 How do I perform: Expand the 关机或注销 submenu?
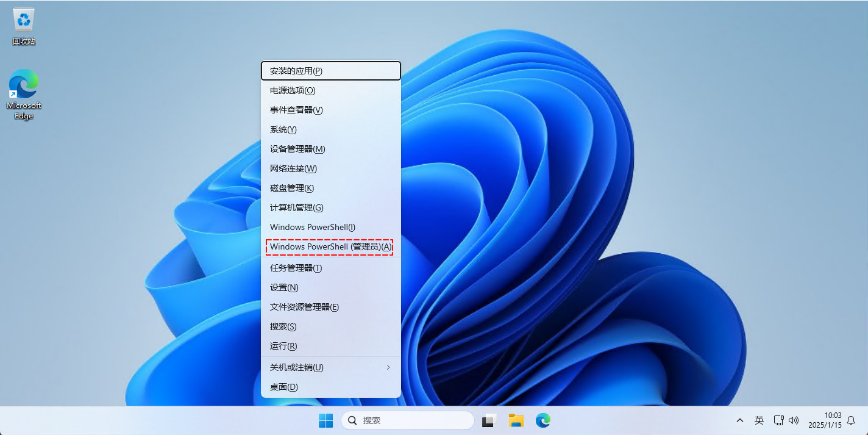tap(330, 367)
